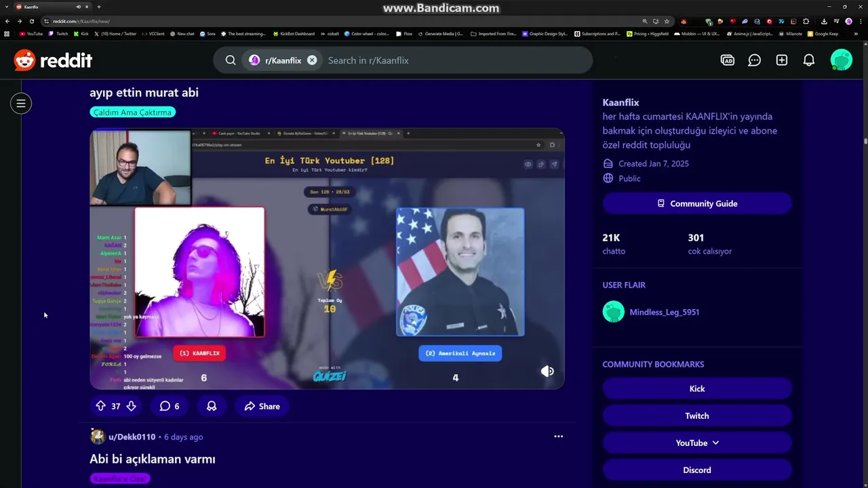The image size is (868, 488).
Task: Open the KickBot Dashboard bookmark
Action: 293,33
